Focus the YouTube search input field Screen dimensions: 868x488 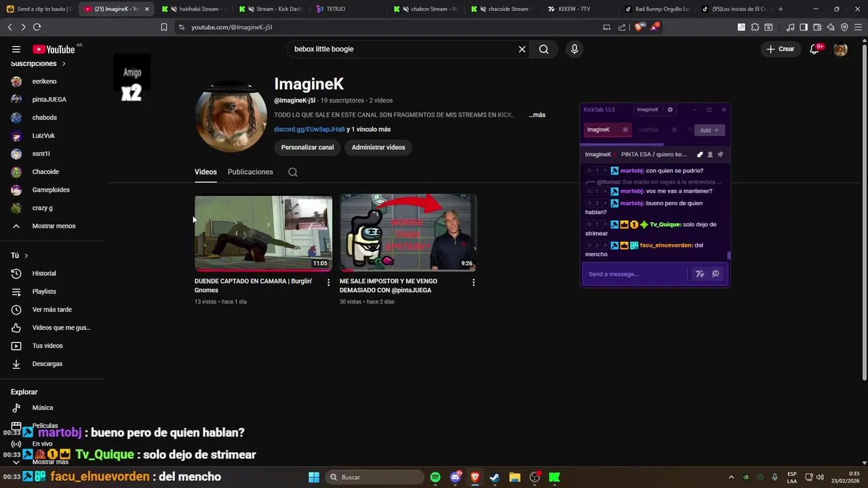[403, 49]
